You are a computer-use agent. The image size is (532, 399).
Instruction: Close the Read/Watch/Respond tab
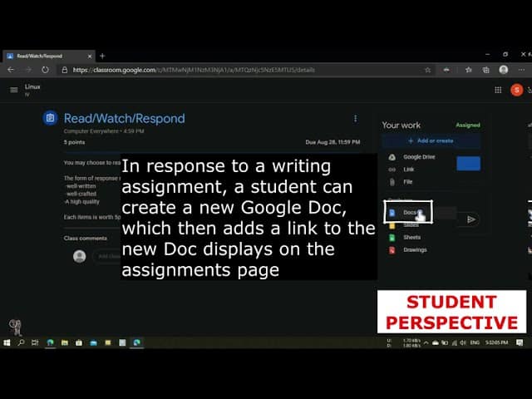[90, 57]
